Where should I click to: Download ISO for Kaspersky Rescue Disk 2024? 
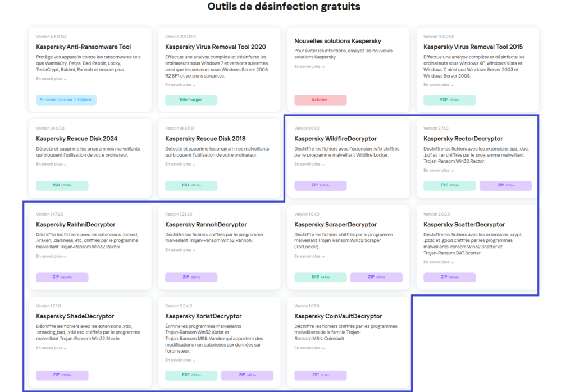point(62,185)
